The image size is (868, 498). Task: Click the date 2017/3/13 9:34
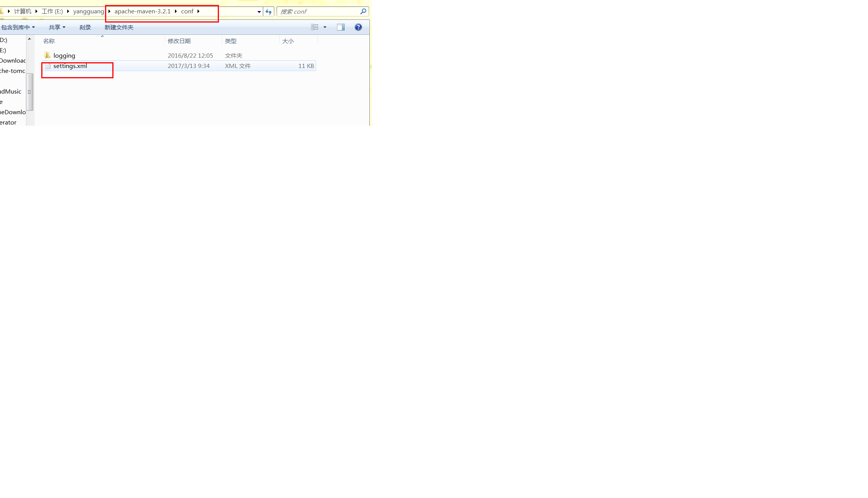point(189,66)
